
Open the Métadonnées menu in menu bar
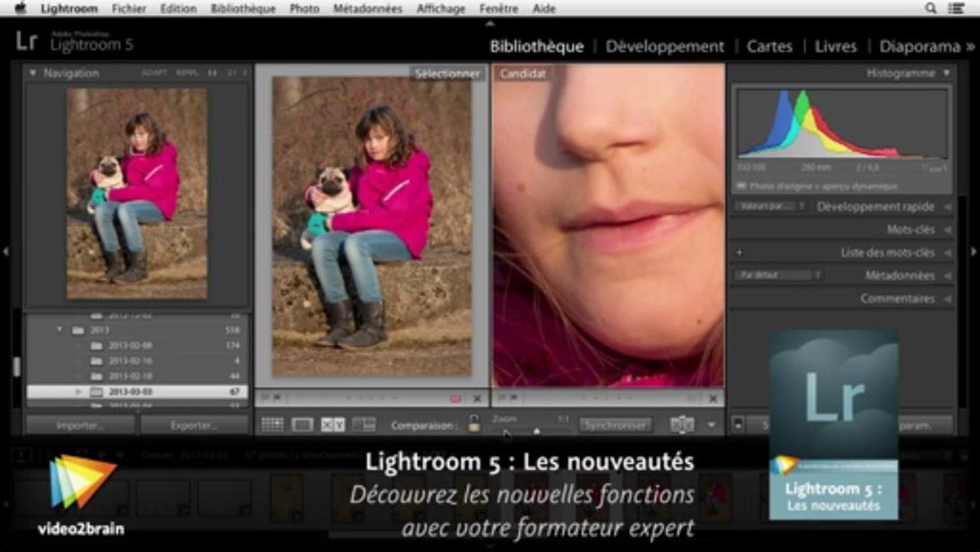click(368, 8)
